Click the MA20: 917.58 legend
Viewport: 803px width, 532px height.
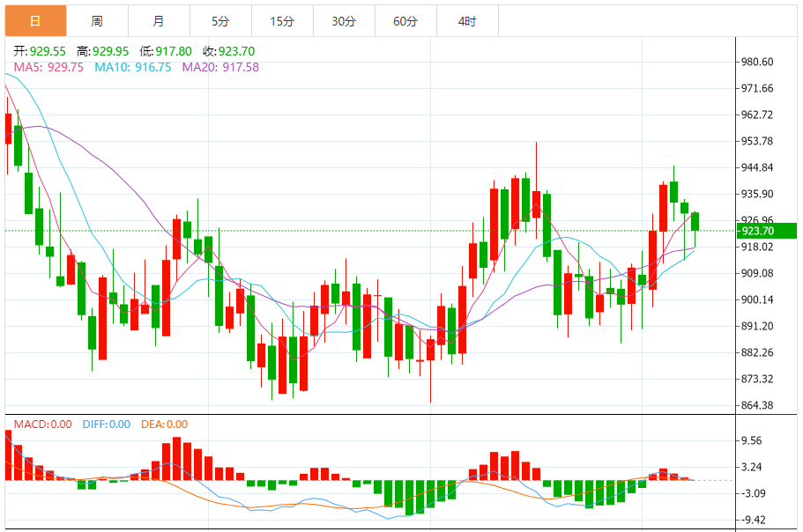pyautogui.click(x=220, y=67)
